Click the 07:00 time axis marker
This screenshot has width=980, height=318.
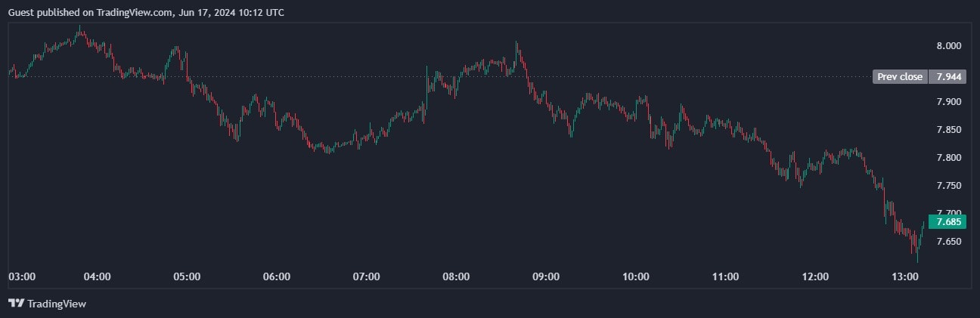[366, 276]
